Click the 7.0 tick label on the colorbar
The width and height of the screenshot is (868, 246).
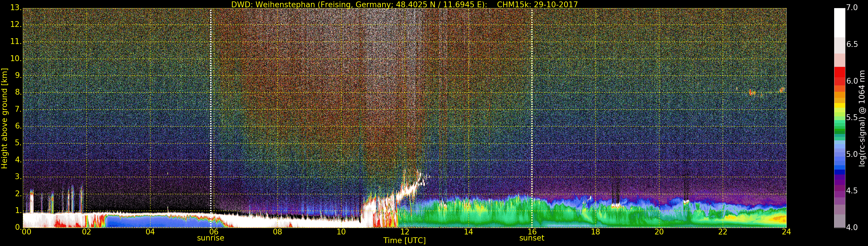[852, 8]
